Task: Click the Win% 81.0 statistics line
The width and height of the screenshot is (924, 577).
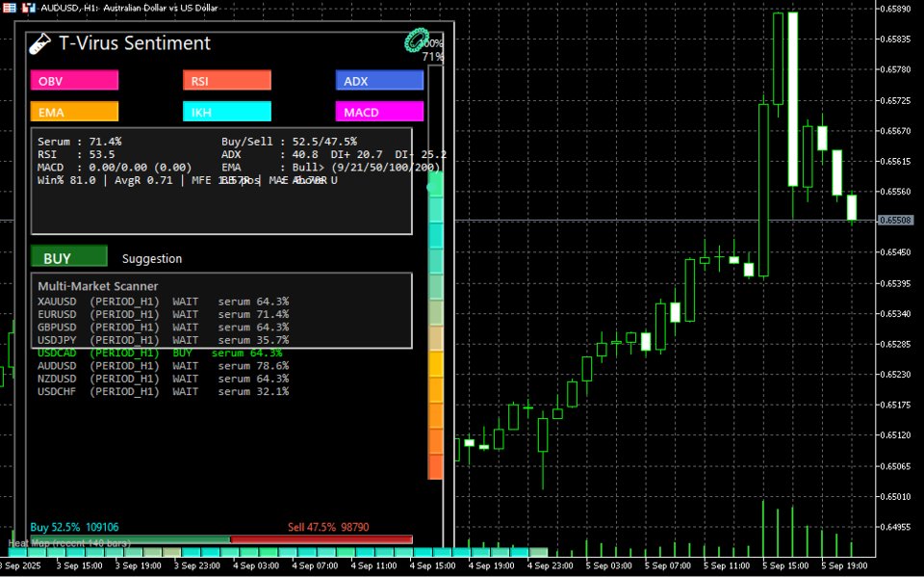Action: [x=188, y=180]
